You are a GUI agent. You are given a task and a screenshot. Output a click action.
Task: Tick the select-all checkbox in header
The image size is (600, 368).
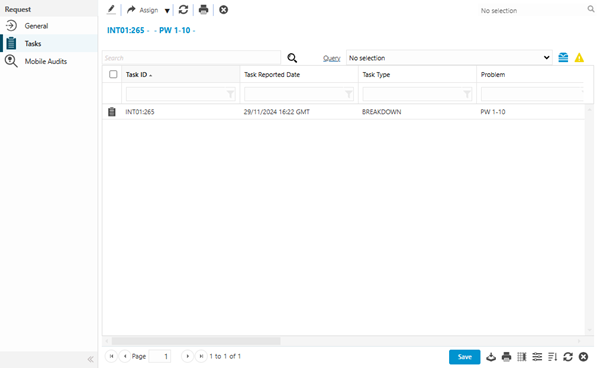[113, 74]
